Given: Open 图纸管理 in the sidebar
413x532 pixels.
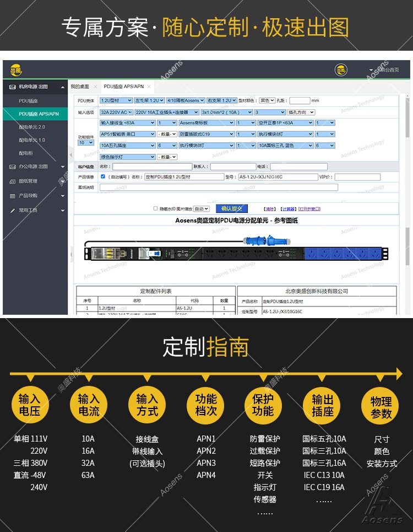Looking at the screenshot, I should tap(35, 181).
